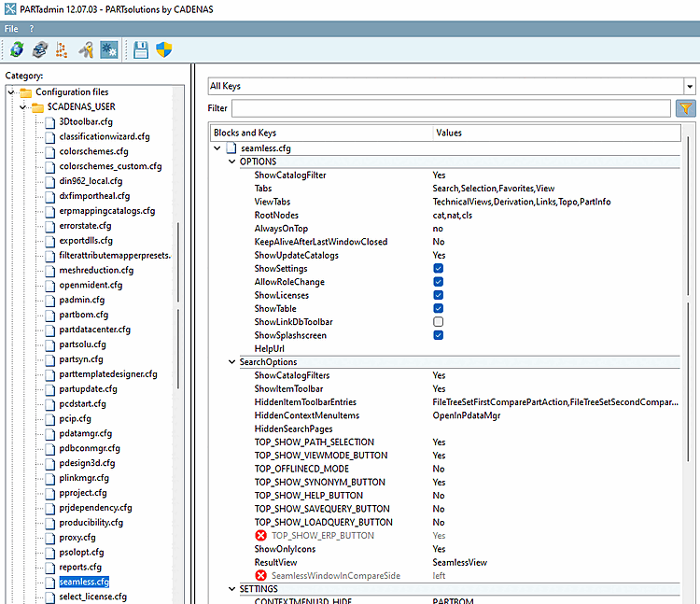Click the printer-like toolbar icon
Viewport: 700px width, 604px height.
39,50
